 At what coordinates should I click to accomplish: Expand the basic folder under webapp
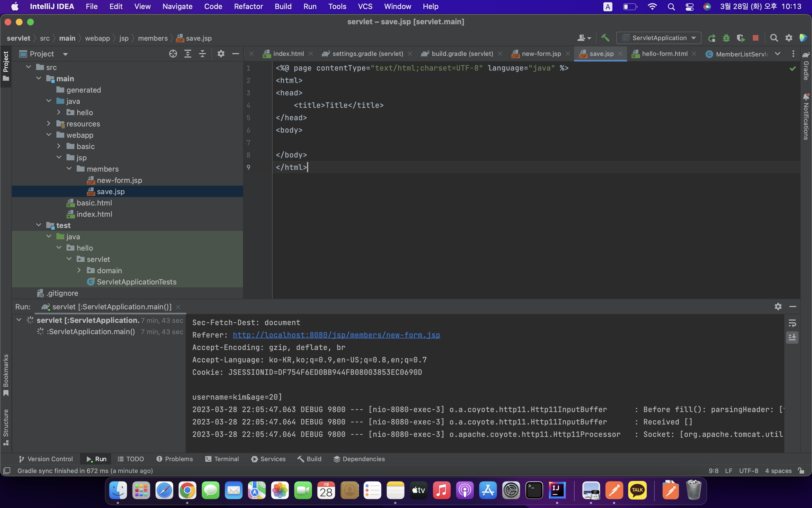point(59,146)
